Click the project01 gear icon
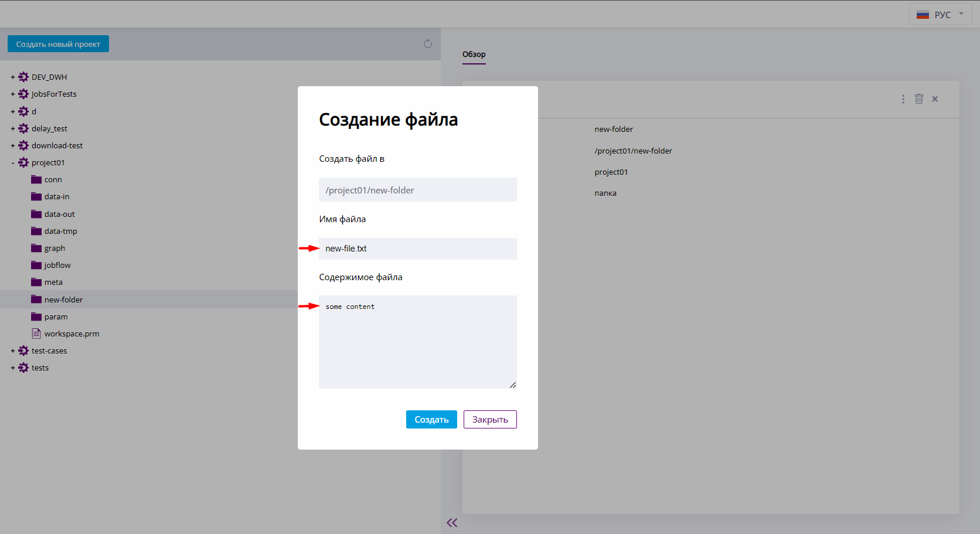The height and width of the screenshot is (534, 980). (x=23, y=162)
